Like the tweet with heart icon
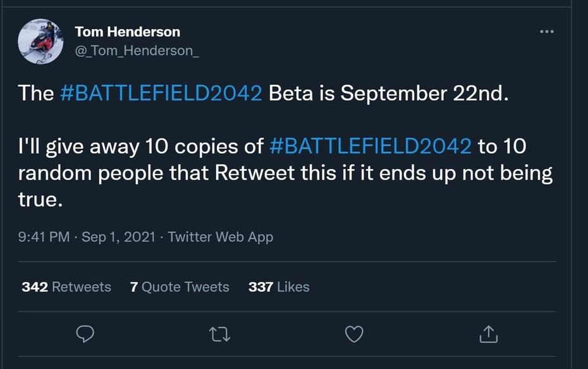The height and width of the screenshot is (369, 588). point(355,334)
